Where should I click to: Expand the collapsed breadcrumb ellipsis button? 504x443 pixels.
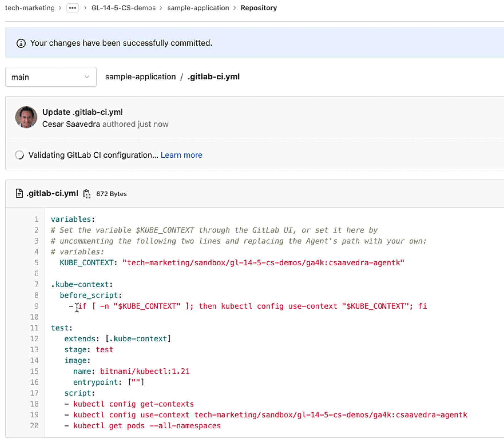pyautogui.click(x=72, y=8)
